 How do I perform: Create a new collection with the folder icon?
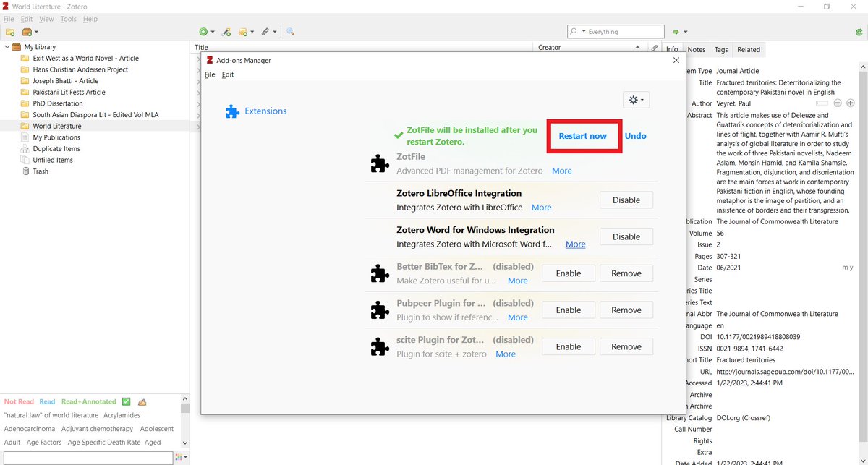(x=10, y=32)
